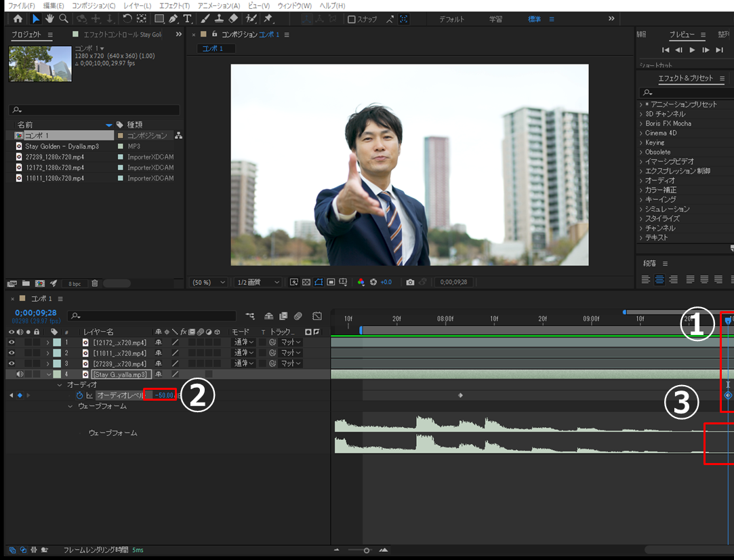This screenshot has width=734, height=560.
Task: Open the 50% magnification dropdown
Action: pos(209,282)
